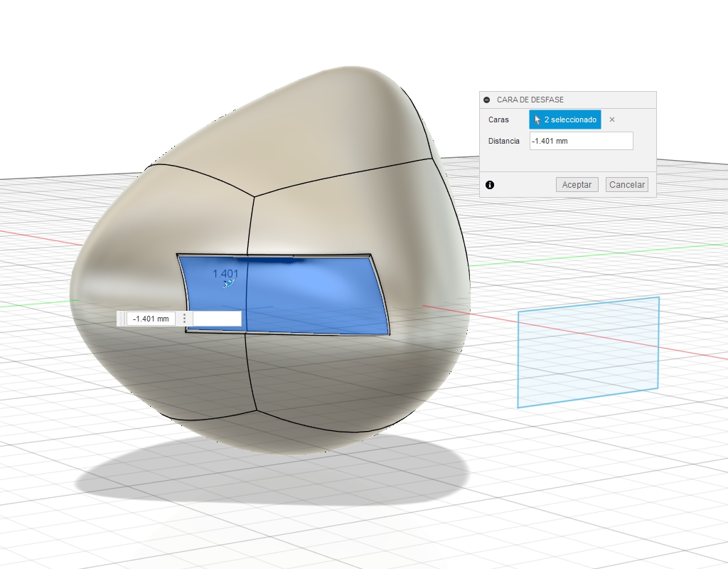
Task: Click the grip handle left of floating value
Action: click(x=121, y=319)
